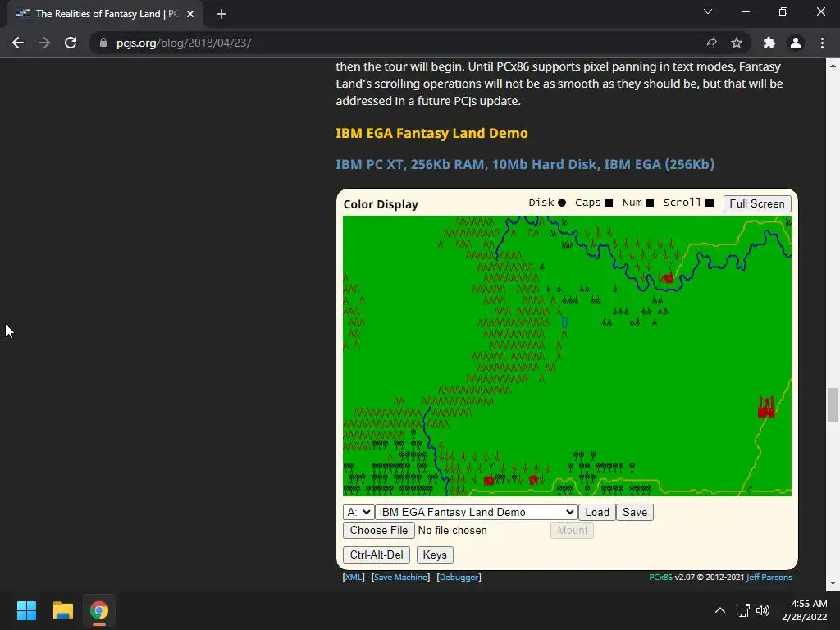840x630 pixels.
Task: Click the Ctrl-Alt-Del button
Action: coord(377,555)
